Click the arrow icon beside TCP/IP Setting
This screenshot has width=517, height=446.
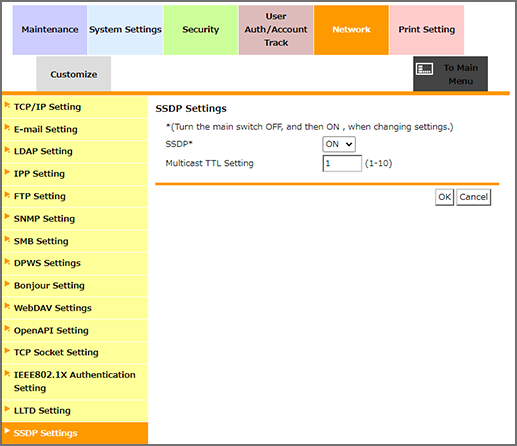tap(7, 105)
